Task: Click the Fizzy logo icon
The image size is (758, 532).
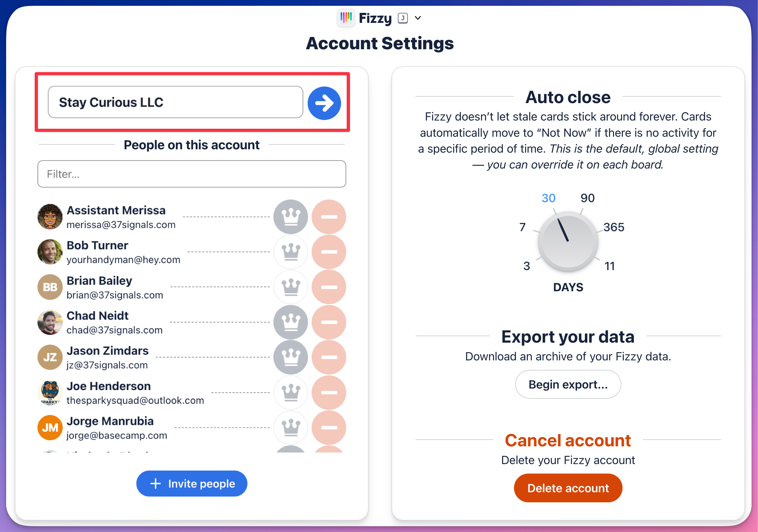Action: click(x=346, y=18)
